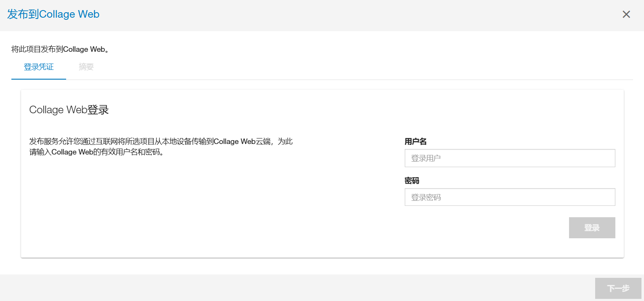Click the 下一步 button
Screen dimensions: 644x301
coord(618,288)
